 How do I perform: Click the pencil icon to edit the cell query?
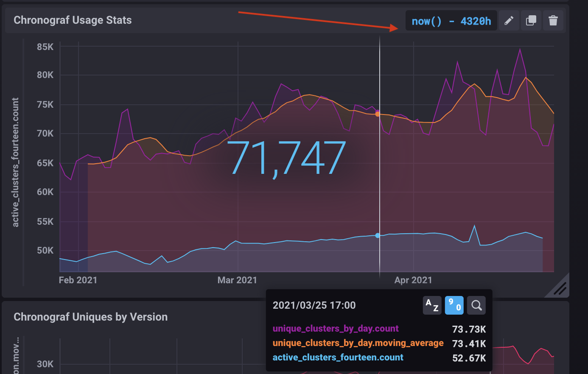click(x=509, y=20)
